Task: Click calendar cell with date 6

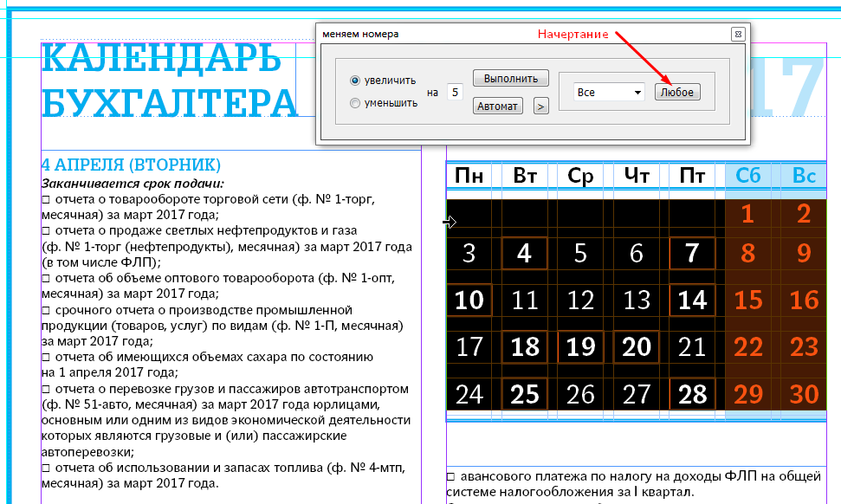Action: pyautogui.click(x=636, y=253)
